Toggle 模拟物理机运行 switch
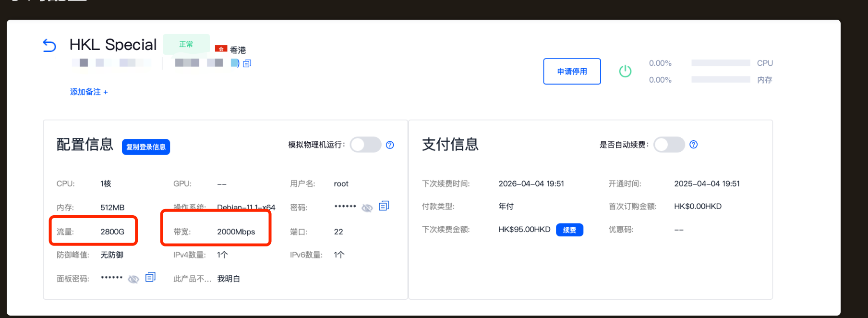868x318 pixels. [365, 145]
